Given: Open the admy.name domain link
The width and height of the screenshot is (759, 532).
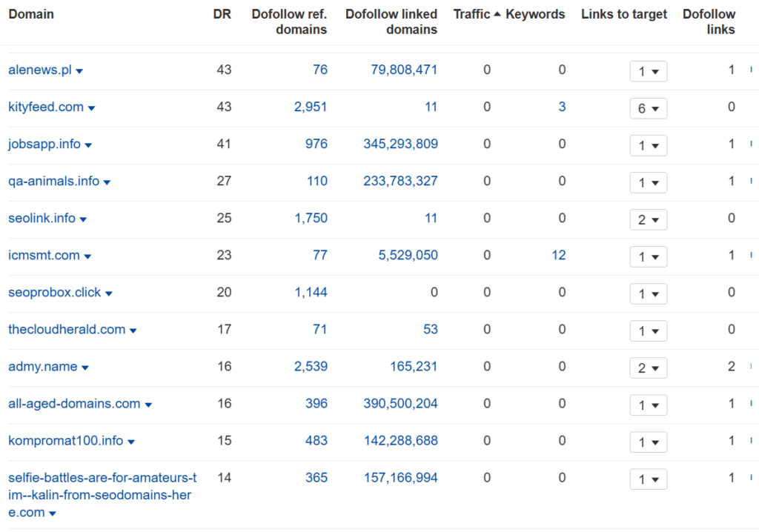Looking at the screenshot, I should pos(42,367).
